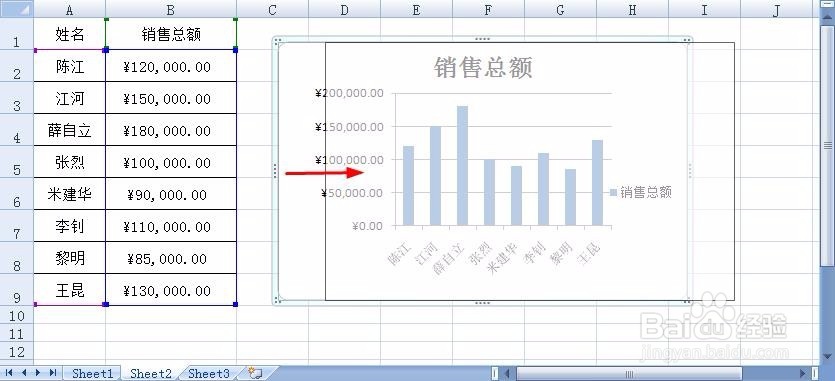Select column I header
The height and width of the screenshot is (381, 835).
(x=704, y=9)
